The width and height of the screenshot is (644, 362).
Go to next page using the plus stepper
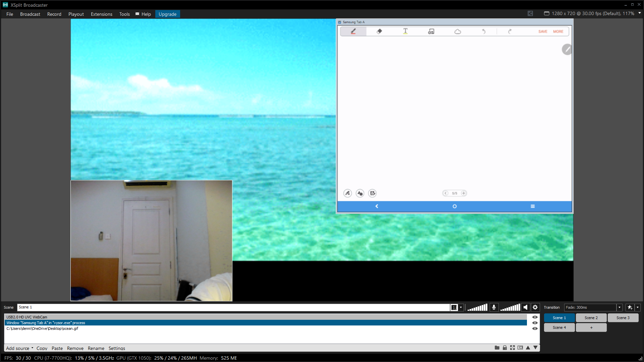(464, 193)
